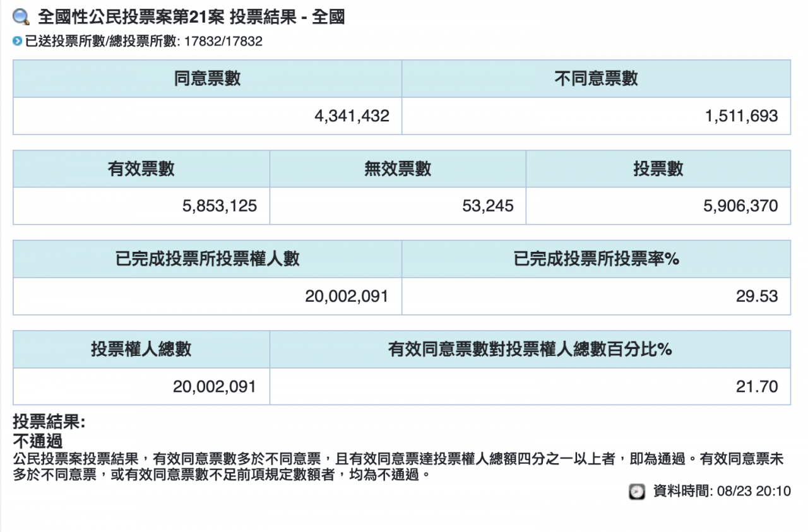Click the 有效票數 header cell
808x532 pixels.
[141, 169]
